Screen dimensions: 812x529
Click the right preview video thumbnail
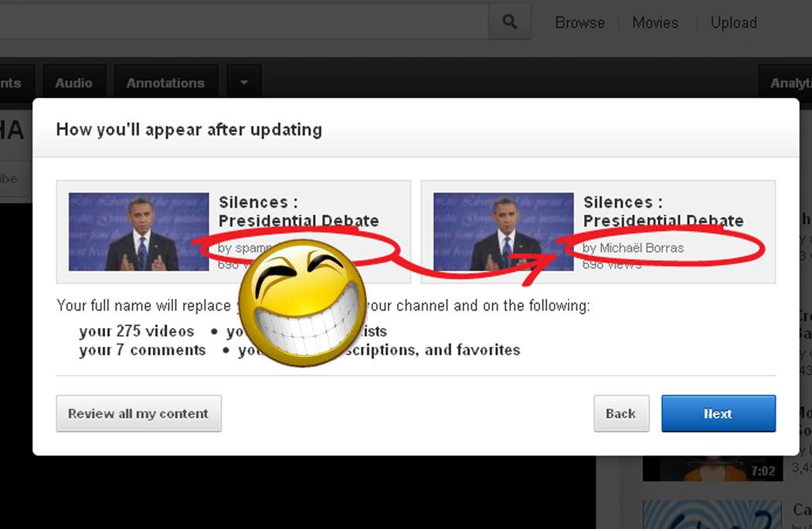[503, 232]
